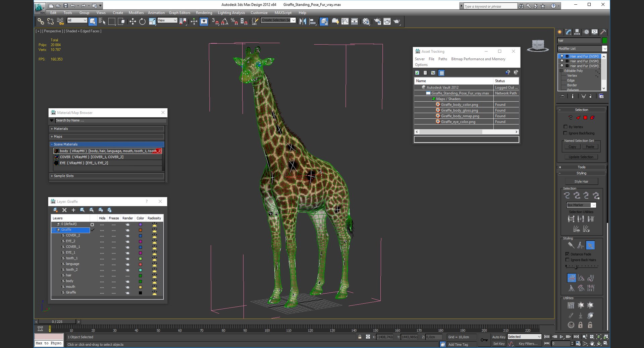Click Delete layer X icon in Layer dialog

coord(64,210)
